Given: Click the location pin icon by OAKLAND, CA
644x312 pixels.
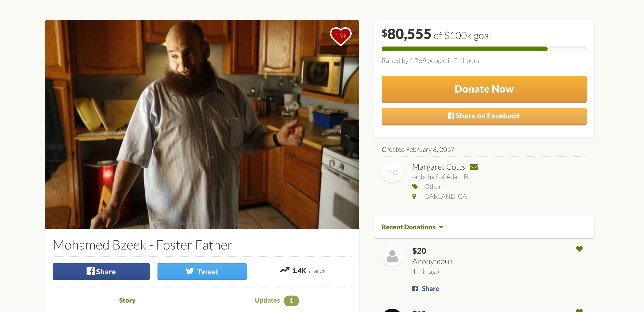Looking at the screenshot, I should tap(414, 196).
